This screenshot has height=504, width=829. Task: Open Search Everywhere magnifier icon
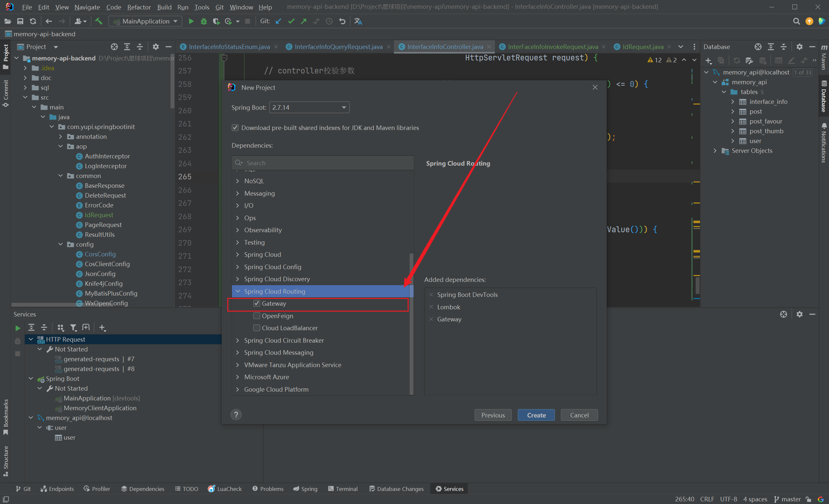click(796, 21)
